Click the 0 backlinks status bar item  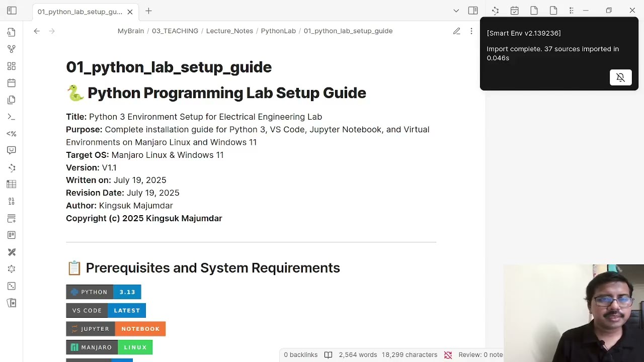click(300, 355)
